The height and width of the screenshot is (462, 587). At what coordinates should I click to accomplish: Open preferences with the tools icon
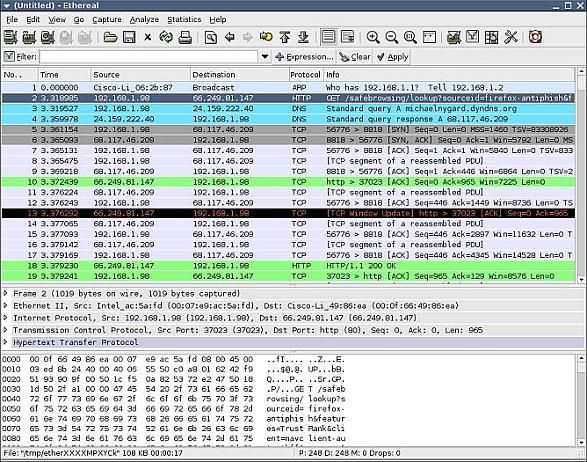tap(511, 37)
